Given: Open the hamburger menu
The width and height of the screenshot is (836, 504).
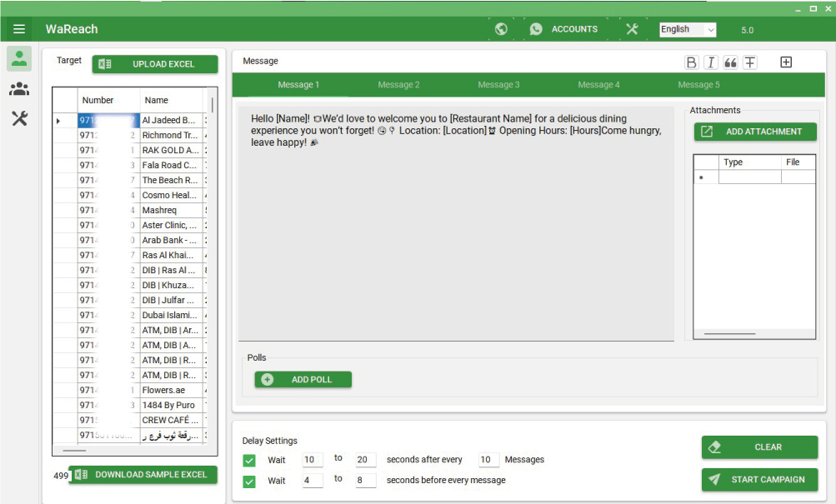Looking at the screenshot, I should tap(19, 29).
